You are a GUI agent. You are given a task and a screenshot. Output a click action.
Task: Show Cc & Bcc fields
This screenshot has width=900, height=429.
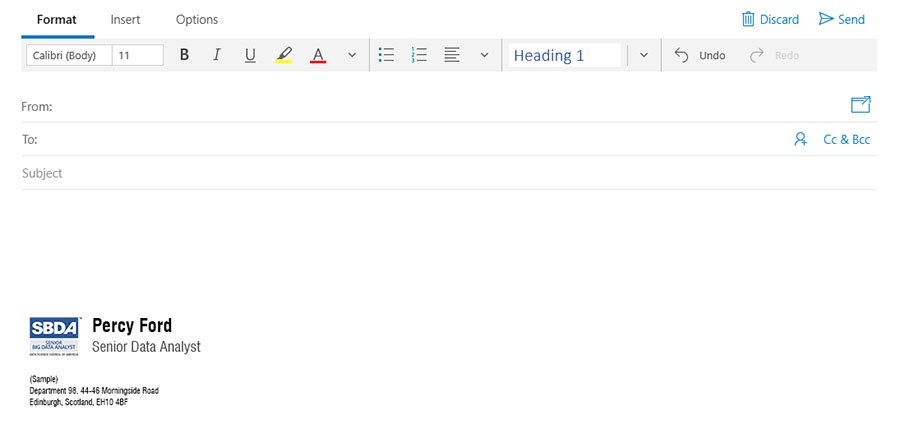846,139
